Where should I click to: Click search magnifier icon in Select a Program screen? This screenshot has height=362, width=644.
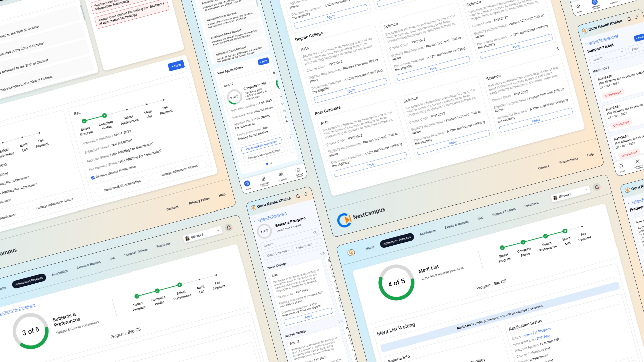pyautogui.click(x=315, y=232)
